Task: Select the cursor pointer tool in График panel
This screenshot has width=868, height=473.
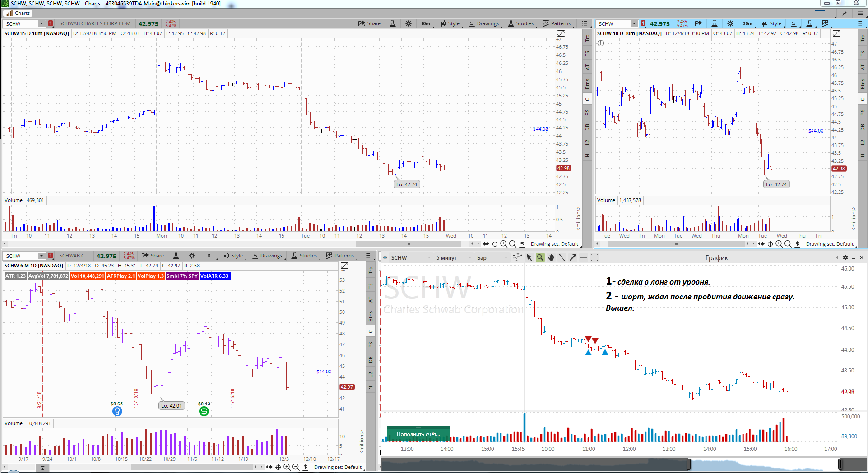Action: (529, 257)
